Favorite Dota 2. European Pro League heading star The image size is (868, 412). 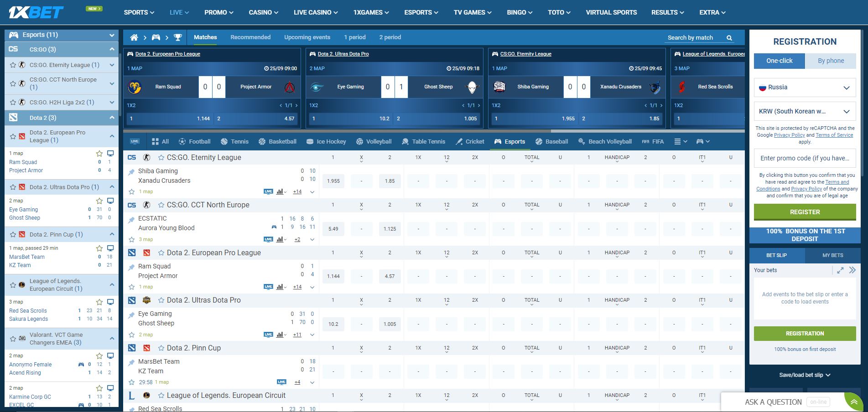click(161, 253)
